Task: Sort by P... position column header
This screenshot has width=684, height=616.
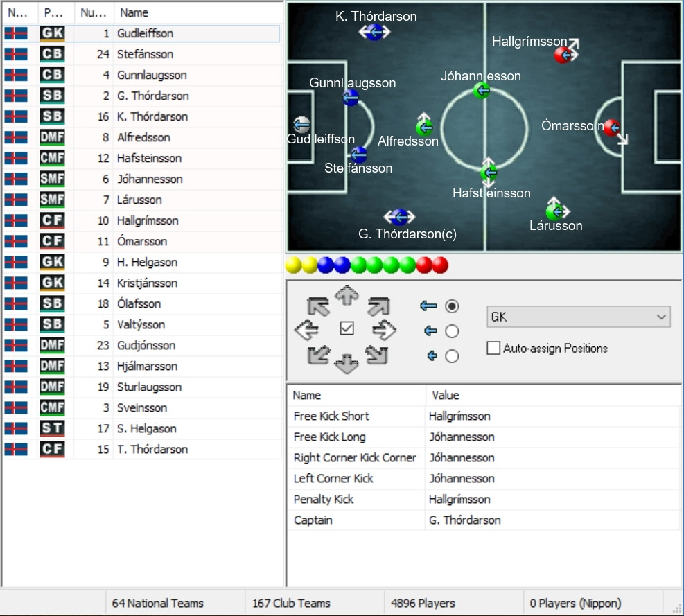Action: [x=55, y=12]
